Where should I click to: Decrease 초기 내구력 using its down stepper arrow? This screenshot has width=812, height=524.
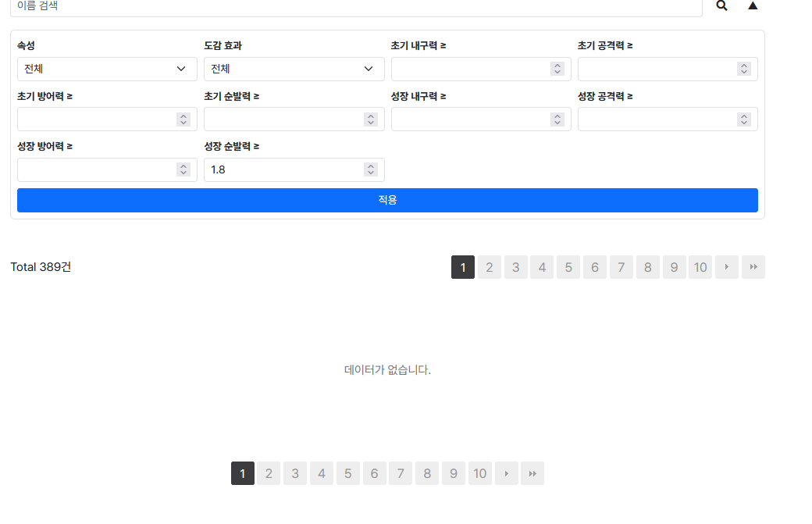pos(557,71)
